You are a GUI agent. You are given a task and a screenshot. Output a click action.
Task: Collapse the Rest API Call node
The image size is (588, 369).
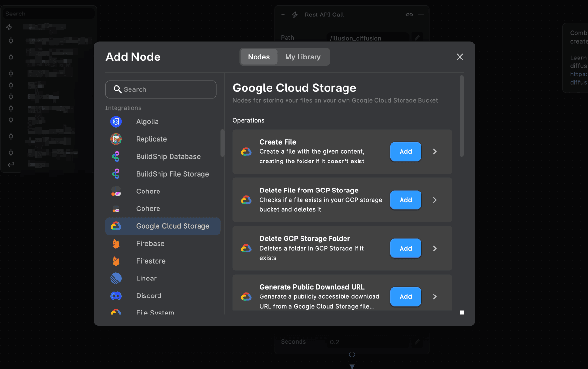coord(282,15)
